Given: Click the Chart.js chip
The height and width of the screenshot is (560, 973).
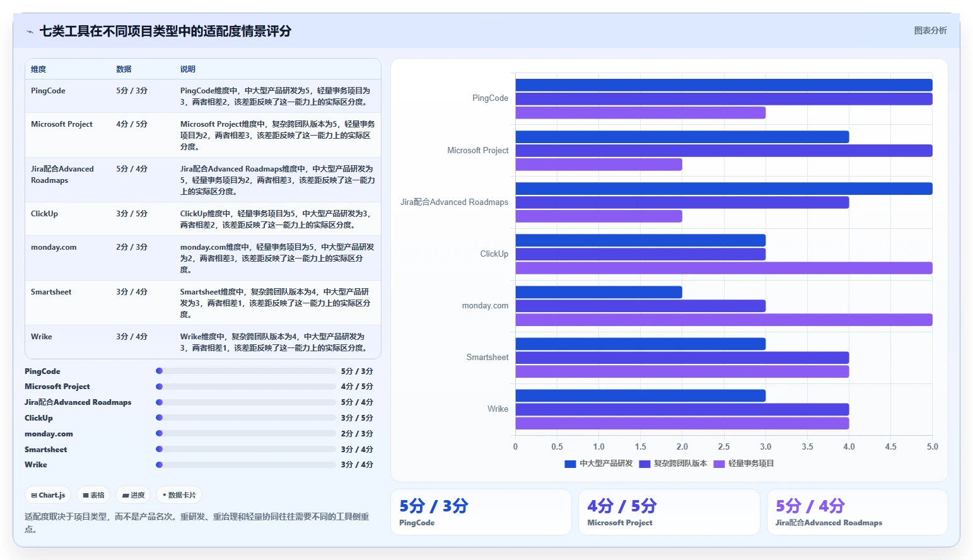Looking at the screenshot, I should tap(48, 495).
